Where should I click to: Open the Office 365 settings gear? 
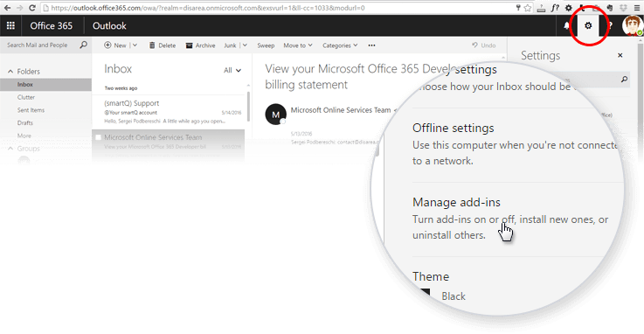[x=588, y=26]
